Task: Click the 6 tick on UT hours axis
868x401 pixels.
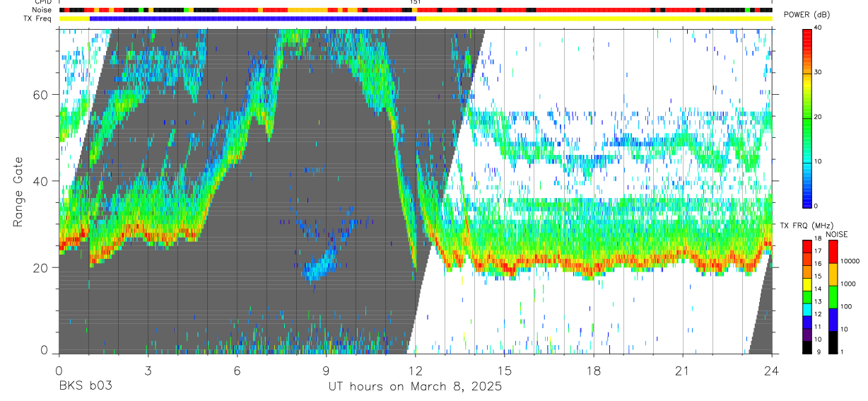Action: [x=237, y=370]
